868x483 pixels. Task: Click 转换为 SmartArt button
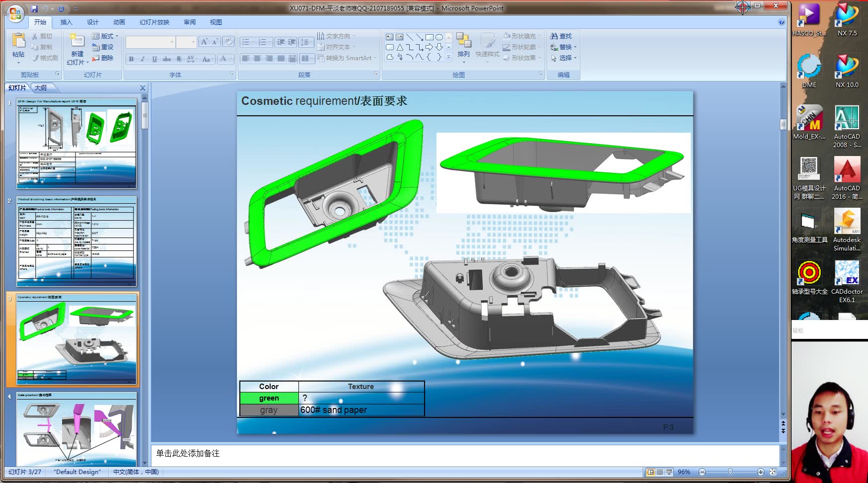[347, 58]
